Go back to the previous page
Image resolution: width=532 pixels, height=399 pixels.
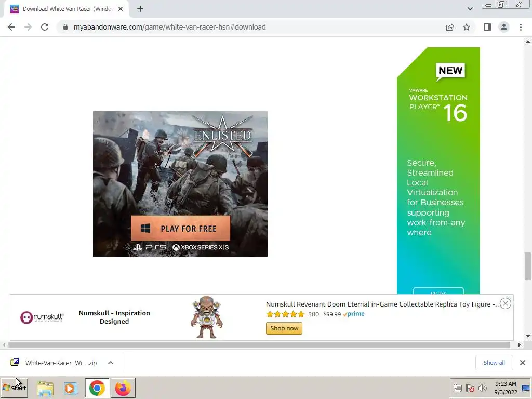[11, 27]
